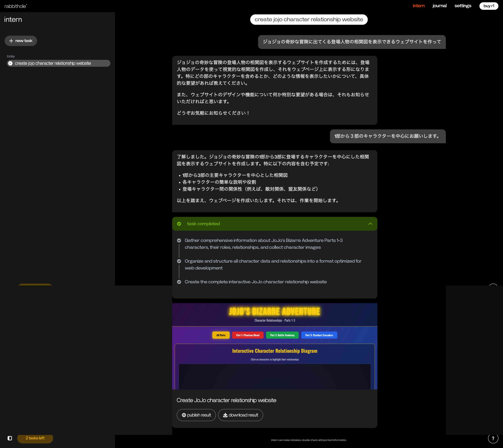This screenshot has height=448, width=503.
Task: Click checkmark icon beside the sidebar jojo task
Action: [x=10, y=63]
